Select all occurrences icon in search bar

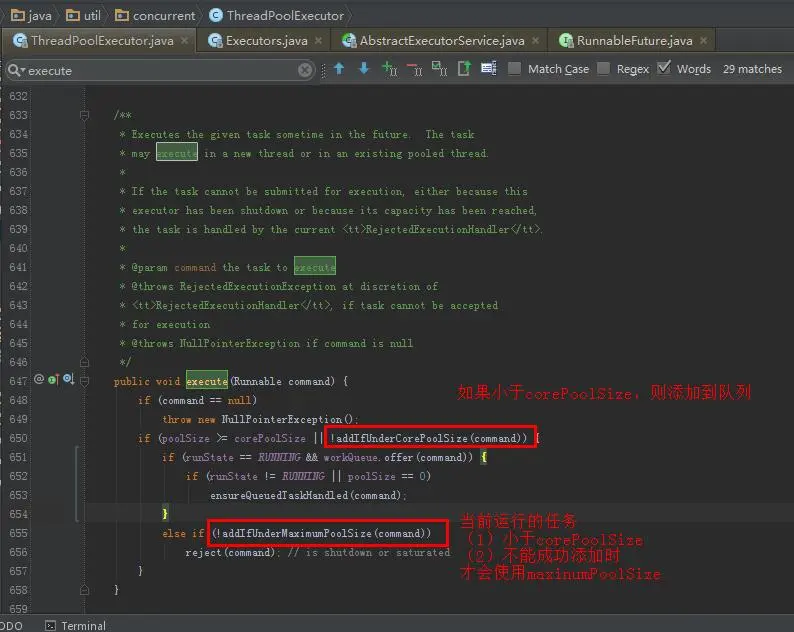pyautogui.click(x=439, y=68)
